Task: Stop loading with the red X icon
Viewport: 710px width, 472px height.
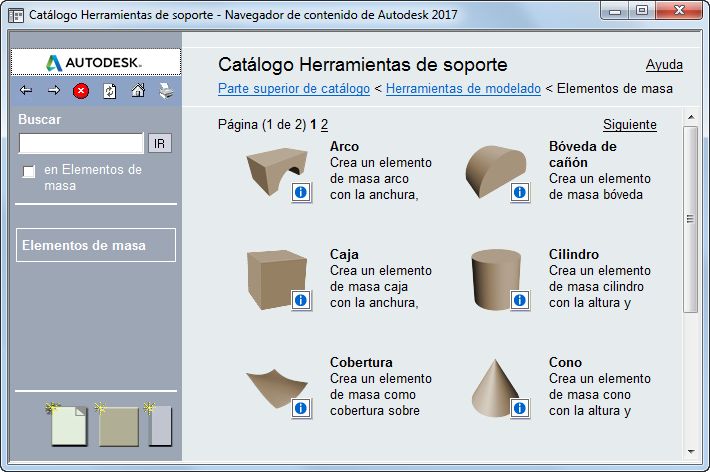Action: 81,91
